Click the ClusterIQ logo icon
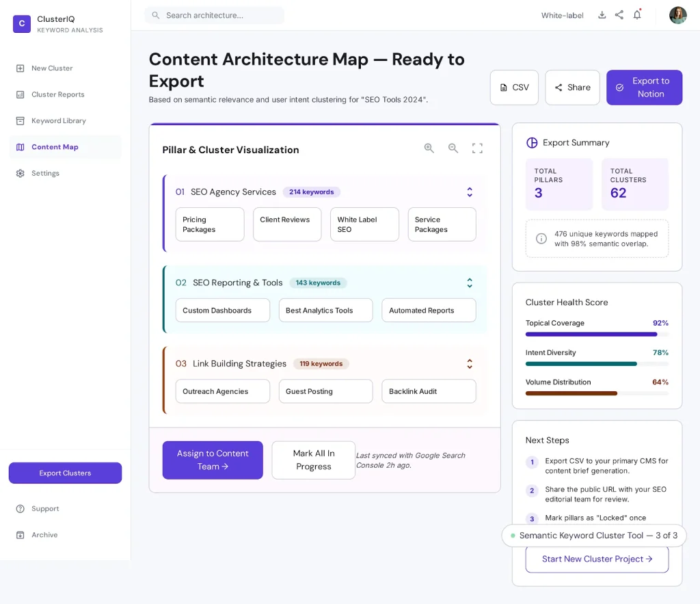This screenshot has width=700, height=604. [21, 24]
